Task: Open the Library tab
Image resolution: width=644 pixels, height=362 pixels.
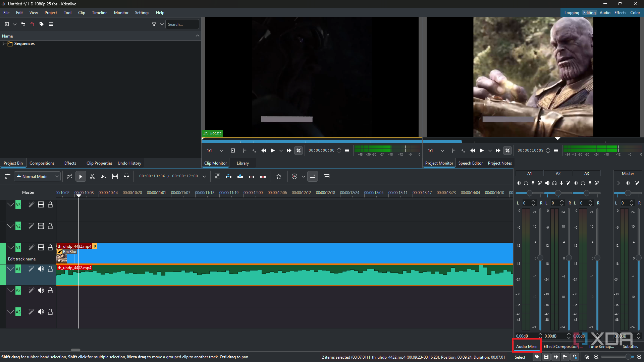Action: coord(243,163)
